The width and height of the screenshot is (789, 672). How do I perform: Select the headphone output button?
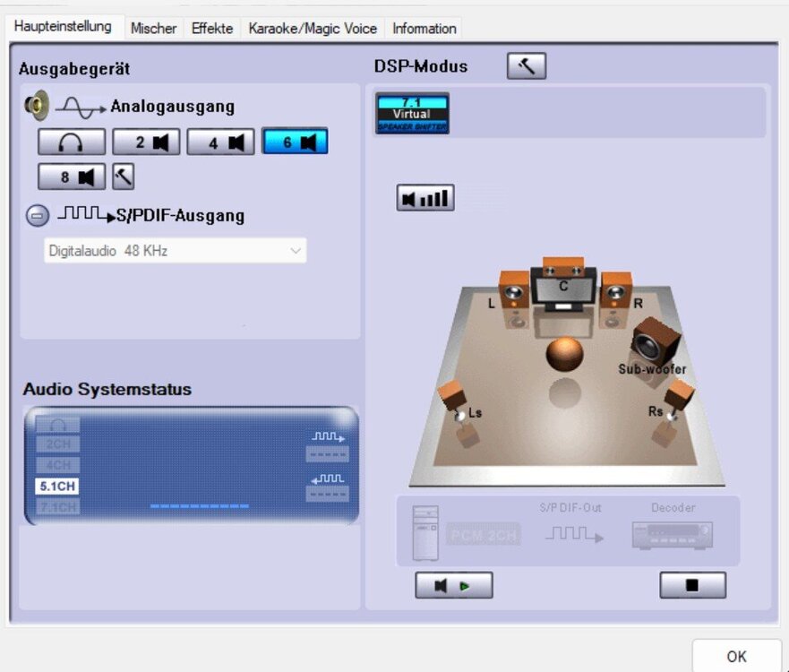72,142
